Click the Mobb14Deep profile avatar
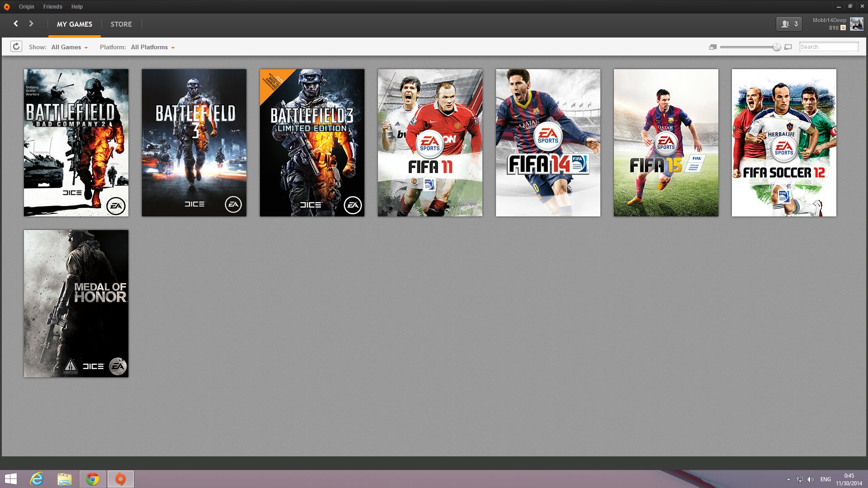The width and height of the screenshot is (868, 488). [856, 24]
